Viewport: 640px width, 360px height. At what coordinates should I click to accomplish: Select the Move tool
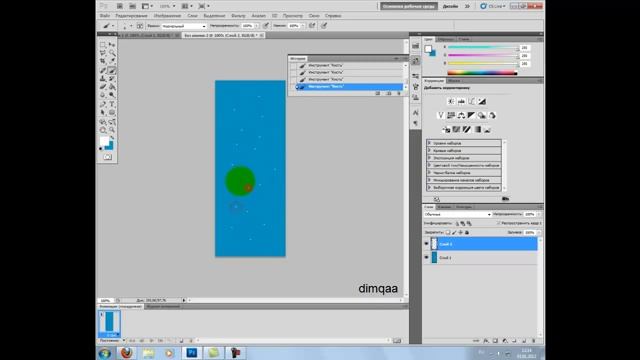[112, 44]
